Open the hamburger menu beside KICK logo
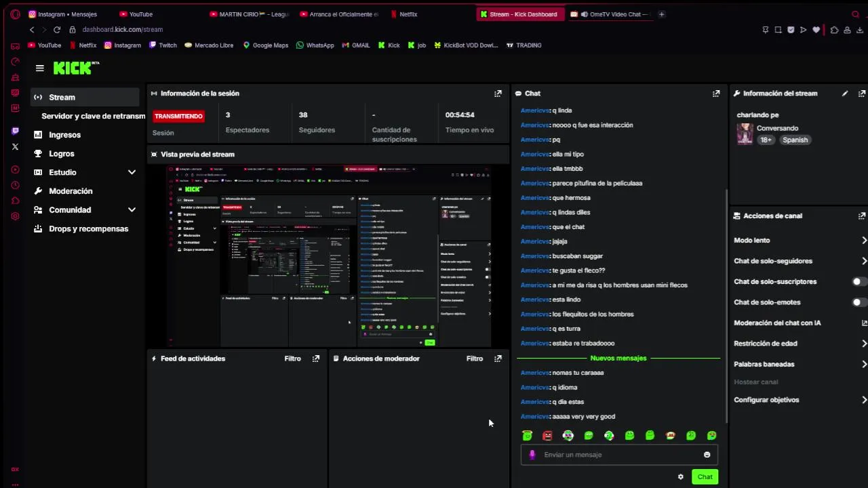Image resolution: width=868 pixels, height=488 pixels. click(x=40, y=68)
